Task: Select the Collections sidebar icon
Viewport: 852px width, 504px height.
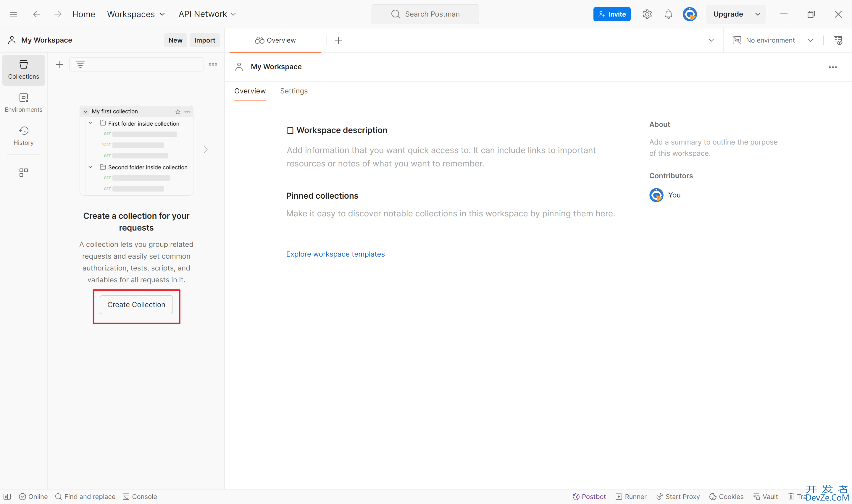Action: (23, 70)
